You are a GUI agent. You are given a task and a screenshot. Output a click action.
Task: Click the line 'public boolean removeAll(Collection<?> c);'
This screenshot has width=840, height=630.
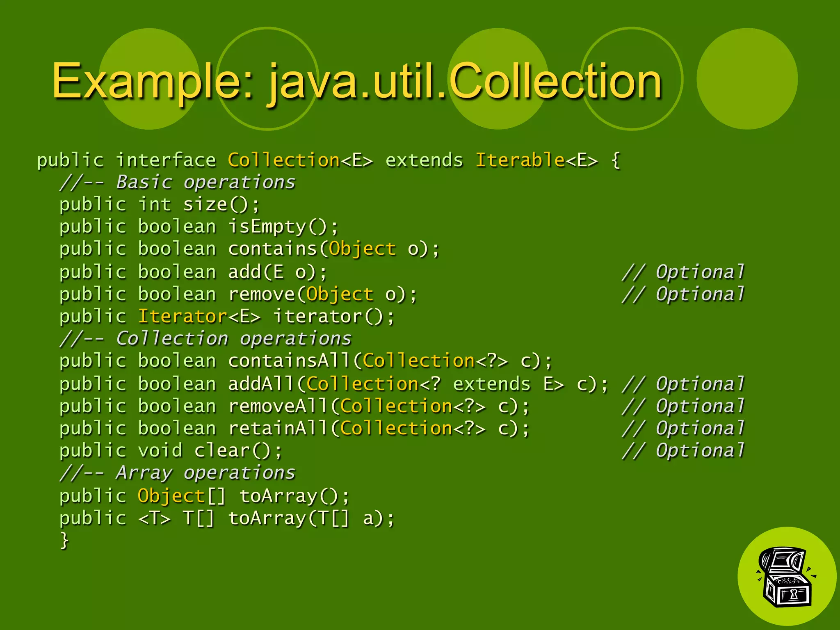tap(294, 406)
